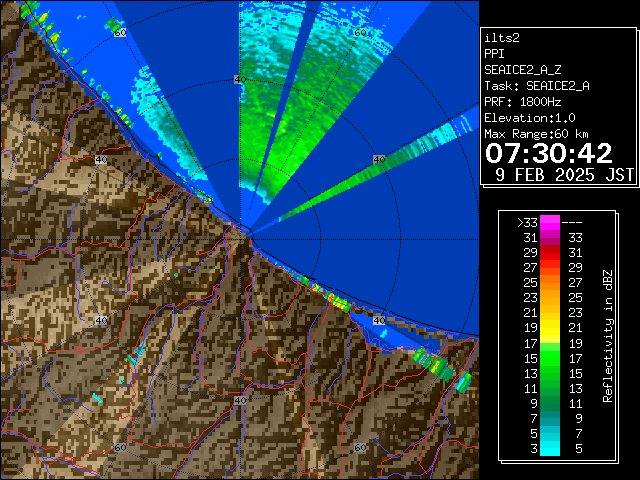This screenshot has height=480, width=640.
Task: Click the product name "SEAICE2_A_Z"
Action: 522,70
